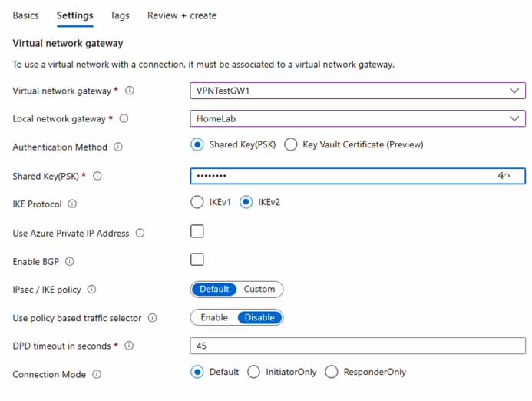
Task: Select the IKEv1 radio button
Action: 197,203
